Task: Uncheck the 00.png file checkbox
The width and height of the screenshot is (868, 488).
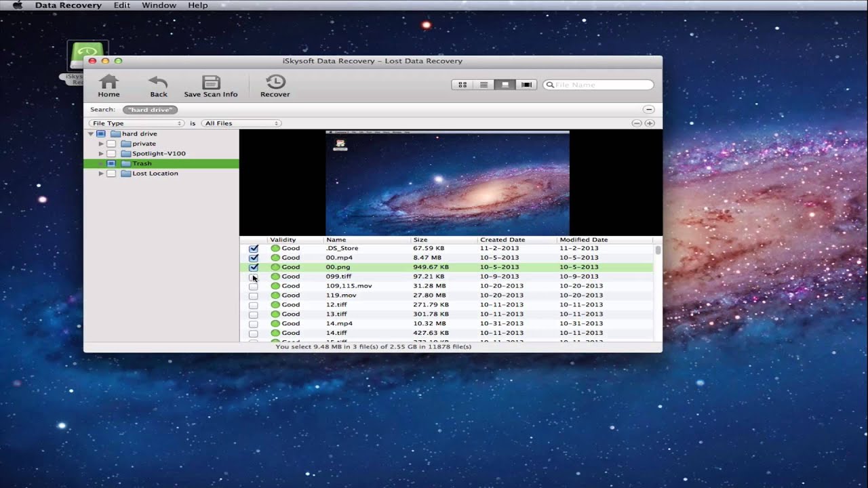Action: (254, 268)
